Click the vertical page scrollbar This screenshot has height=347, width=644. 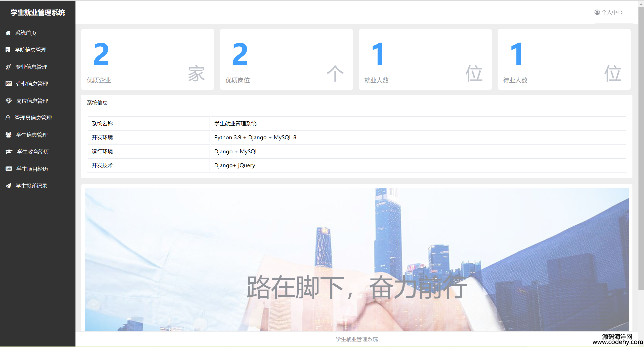tap(641, 151)
